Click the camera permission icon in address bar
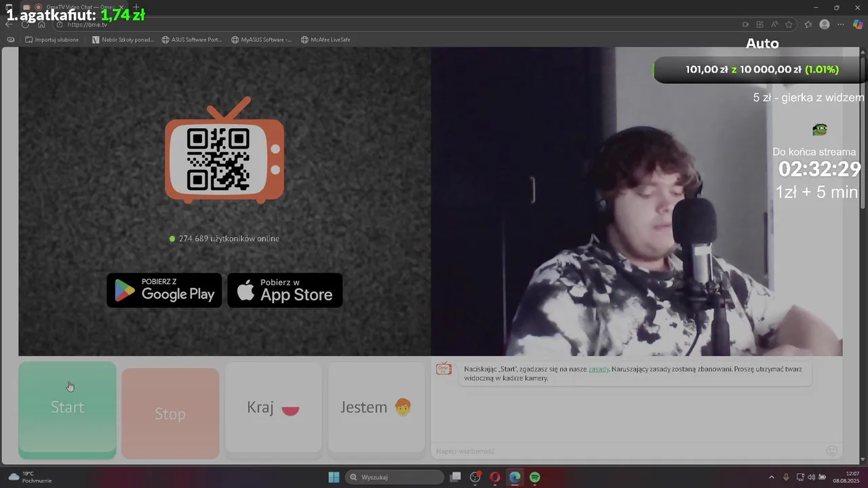 pyautogui.click(x=745, y=24)
